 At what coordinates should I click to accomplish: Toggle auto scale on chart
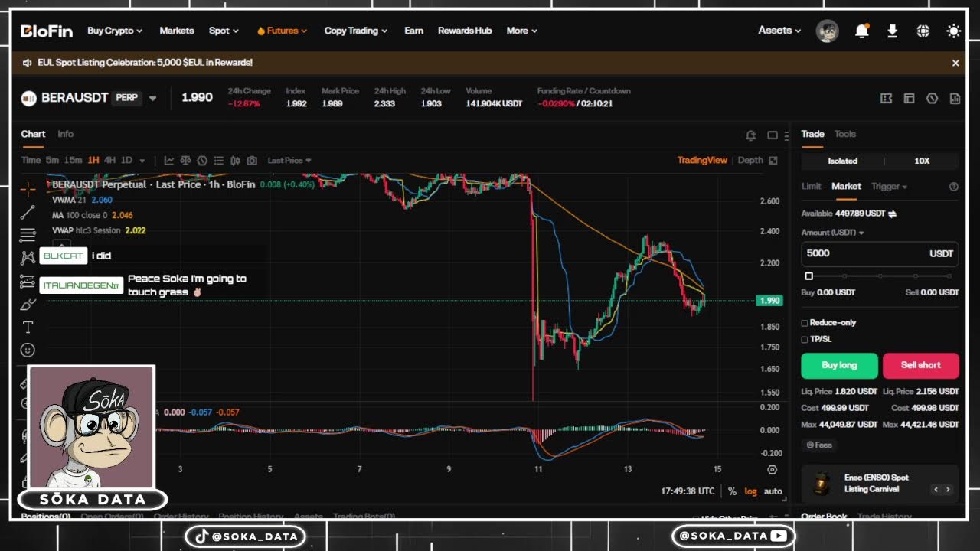coord(773,491)
